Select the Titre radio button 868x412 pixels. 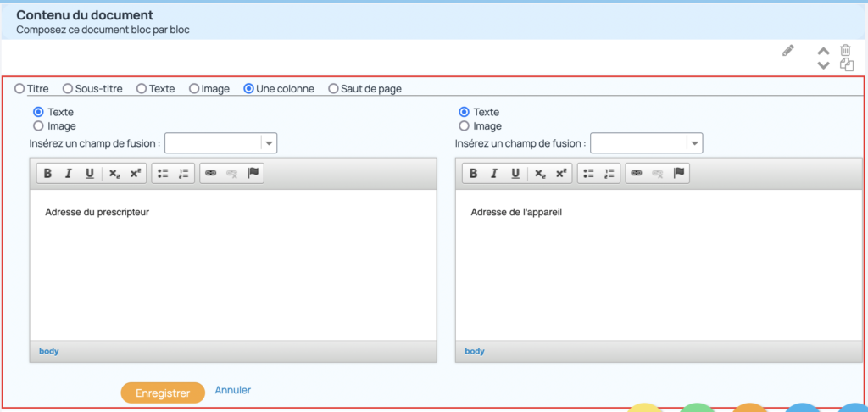coord(19,89)
